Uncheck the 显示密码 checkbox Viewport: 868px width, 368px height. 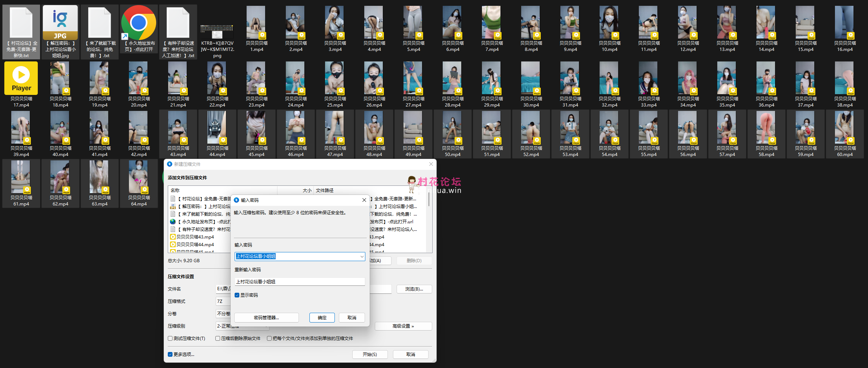point(237,295)
